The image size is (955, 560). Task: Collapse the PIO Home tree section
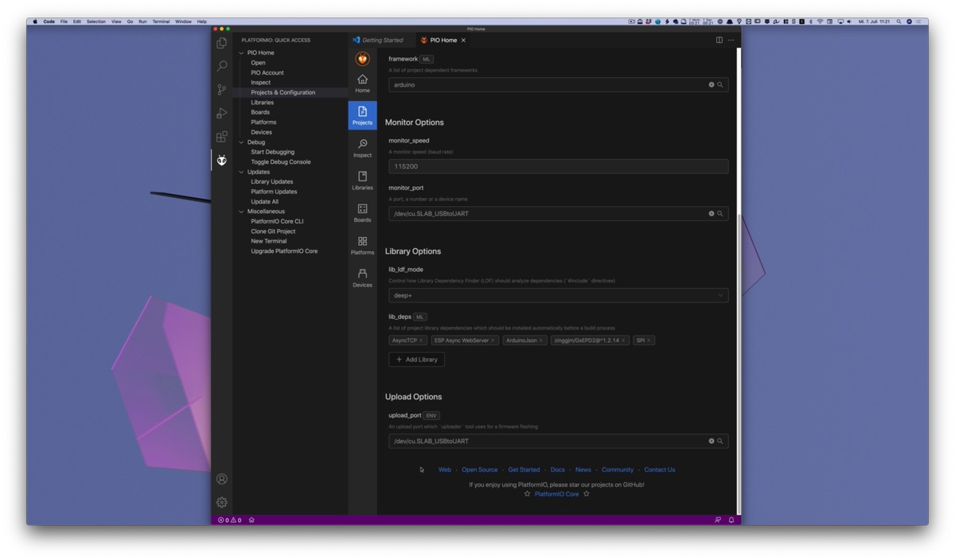(x=242, y=52)
